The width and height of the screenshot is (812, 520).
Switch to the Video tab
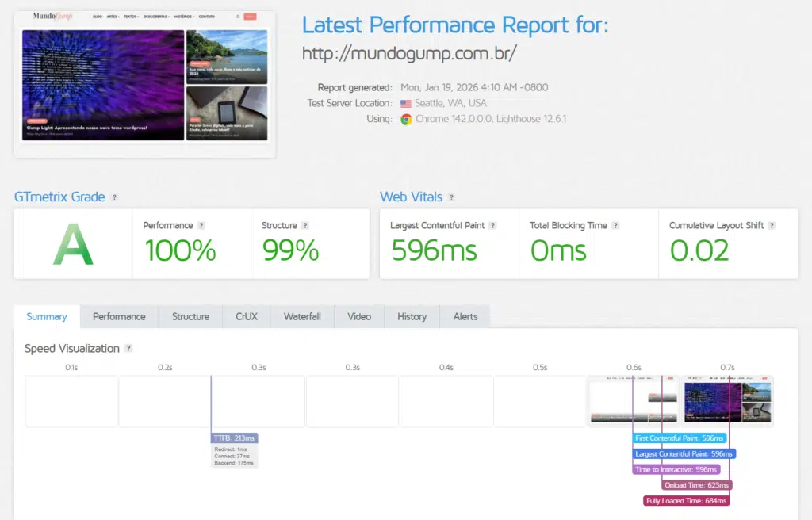tap(359, 316)
